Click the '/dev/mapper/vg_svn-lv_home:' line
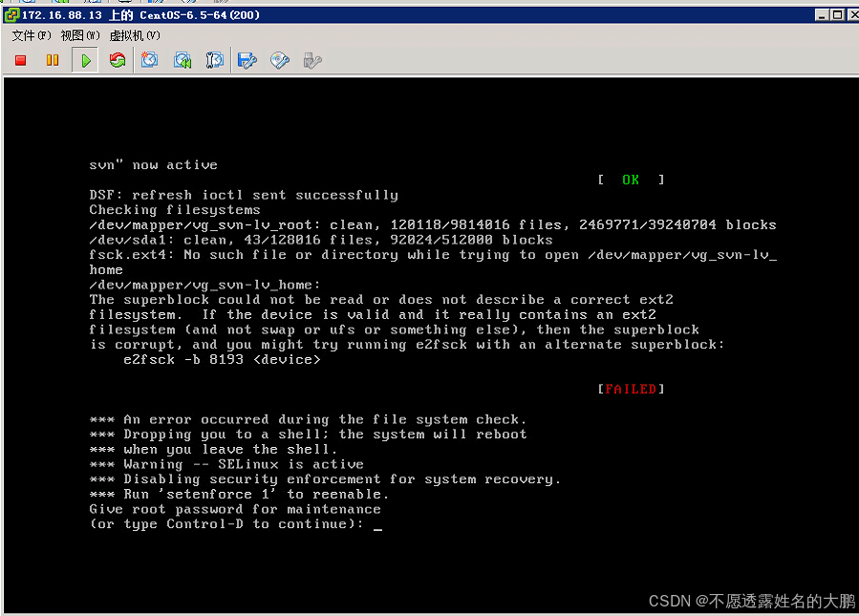The image size is (859, 616). tap(204, 285)
